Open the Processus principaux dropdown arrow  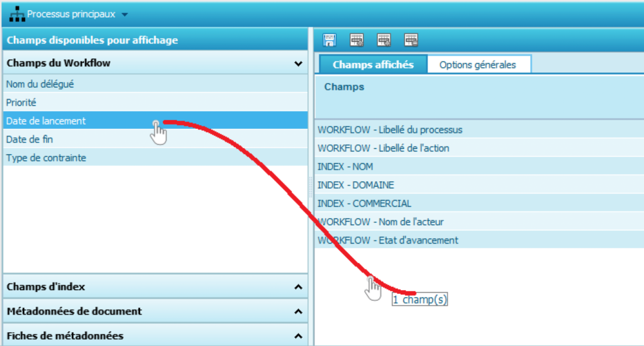click(125, 14)
